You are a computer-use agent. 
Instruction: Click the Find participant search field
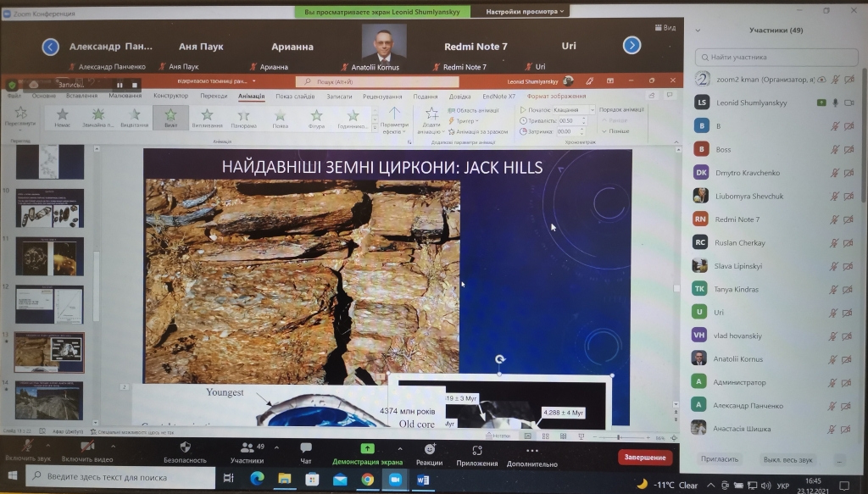771,58
